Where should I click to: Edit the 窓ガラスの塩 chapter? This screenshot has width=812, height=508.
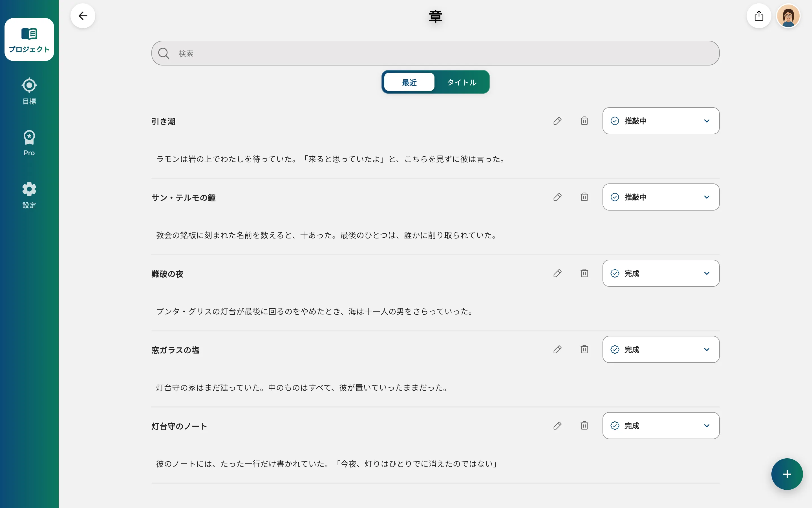pyautogui.click(x=557, y=350)
